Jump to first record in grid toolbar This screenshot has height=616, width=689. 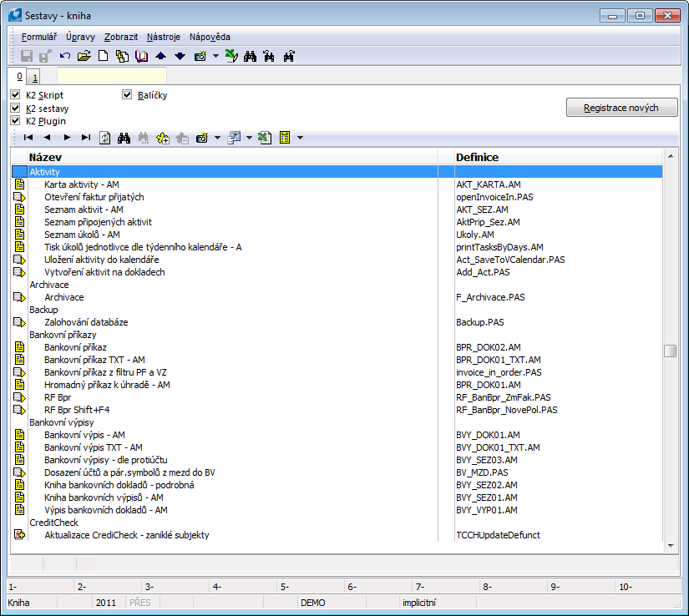coord(28,138)
